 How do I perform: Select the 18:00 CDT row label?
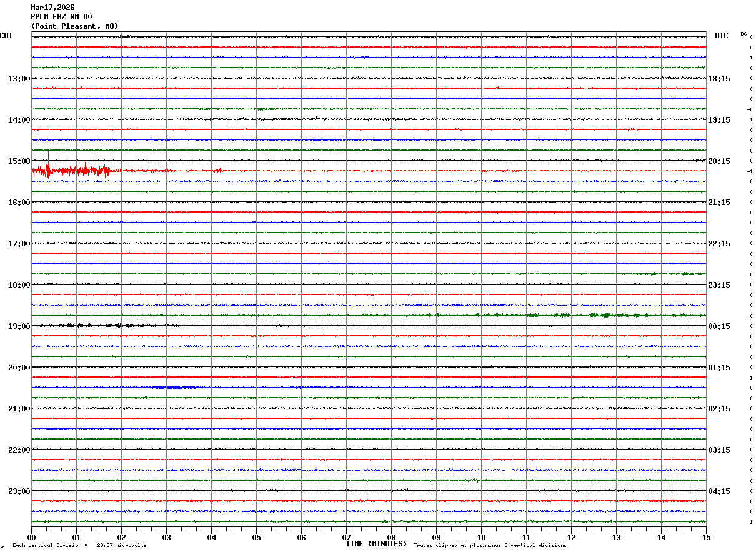click(19, 285)
